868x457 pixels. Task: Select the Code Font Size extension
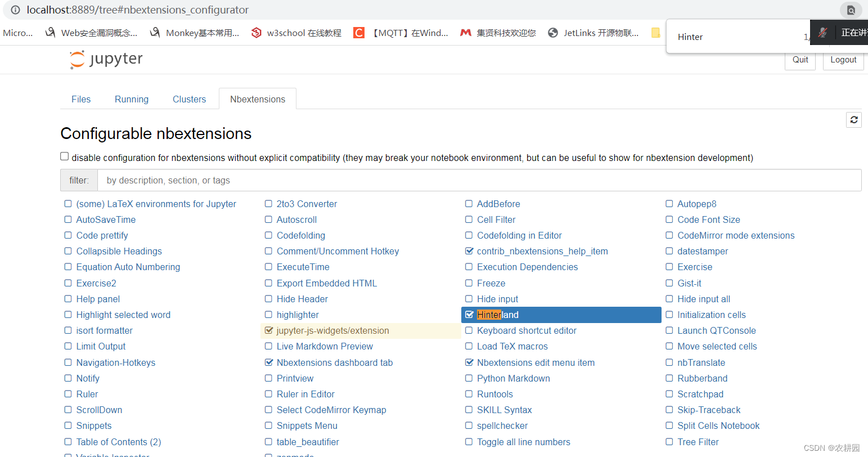click(709, 219)
